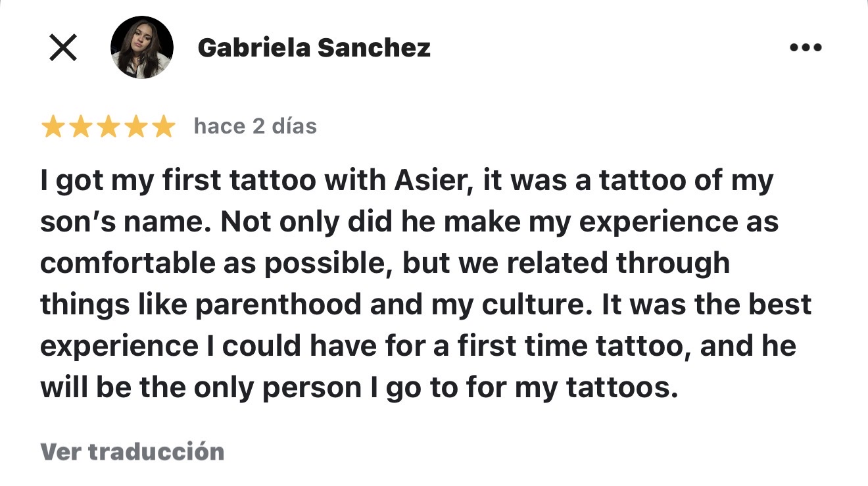This screenshot has height=486, width=868.
Task: Click the reviewer name Gabriela Sanchez
Action: (x=314, y=47)
